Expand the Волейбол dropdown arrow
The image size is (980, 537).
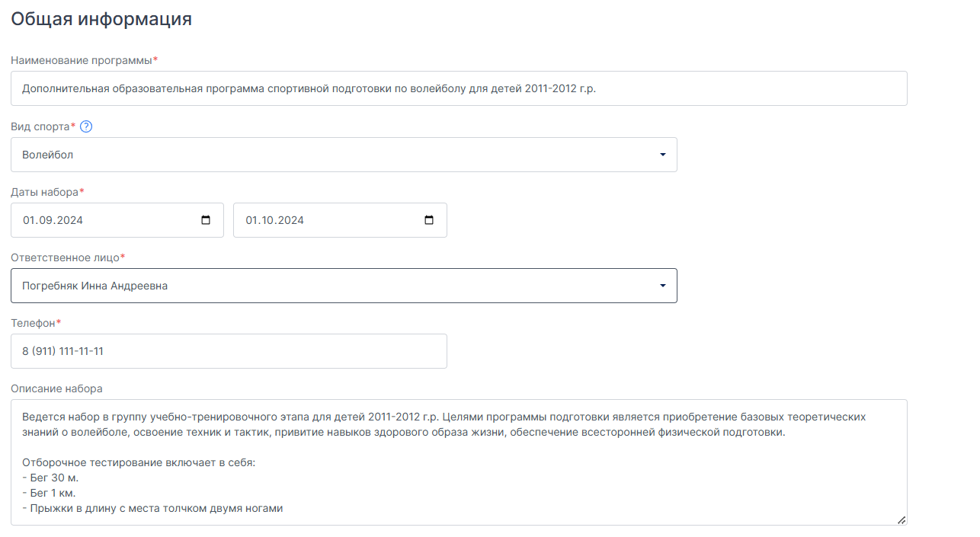click(x=662, y=155)
